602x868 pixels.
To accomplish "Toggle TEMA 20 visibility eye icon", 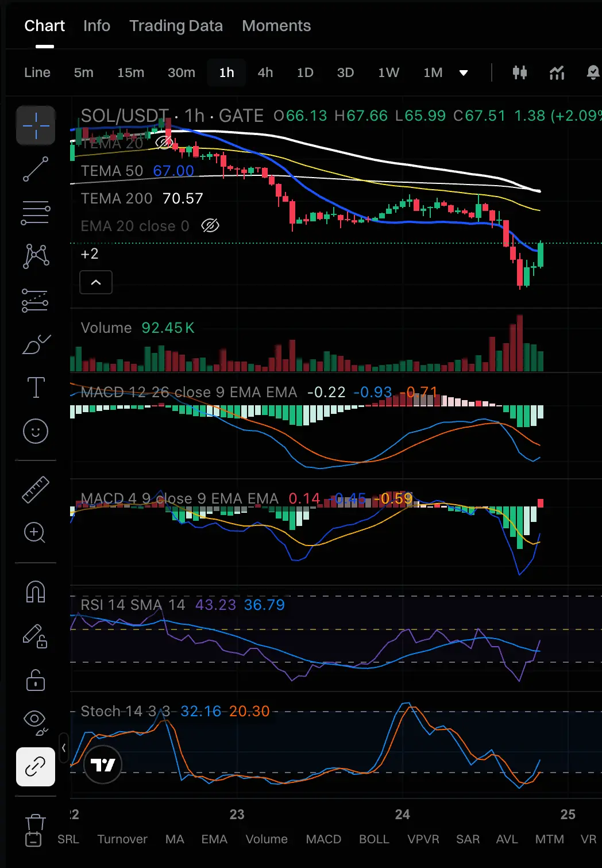I will 164,143.
